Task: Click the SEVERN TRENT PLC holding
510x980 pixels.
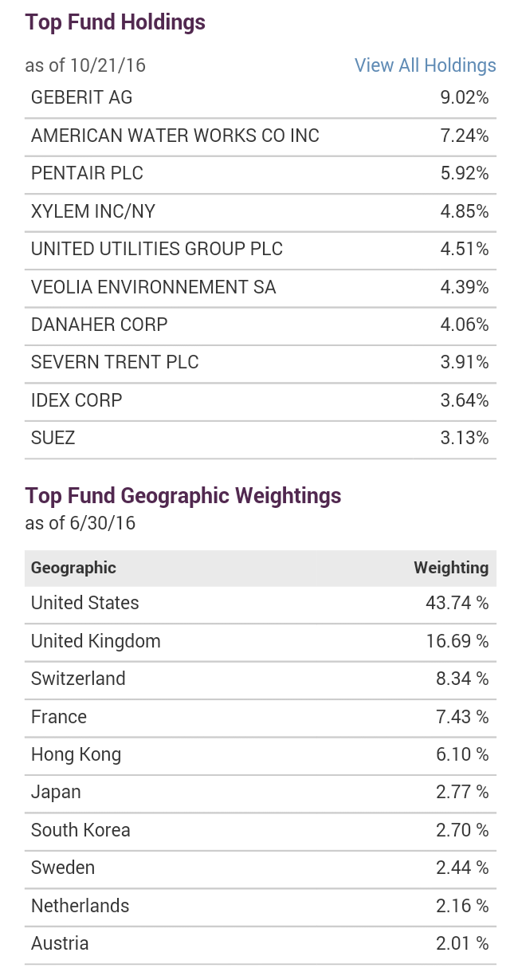Action: point(115,362)
